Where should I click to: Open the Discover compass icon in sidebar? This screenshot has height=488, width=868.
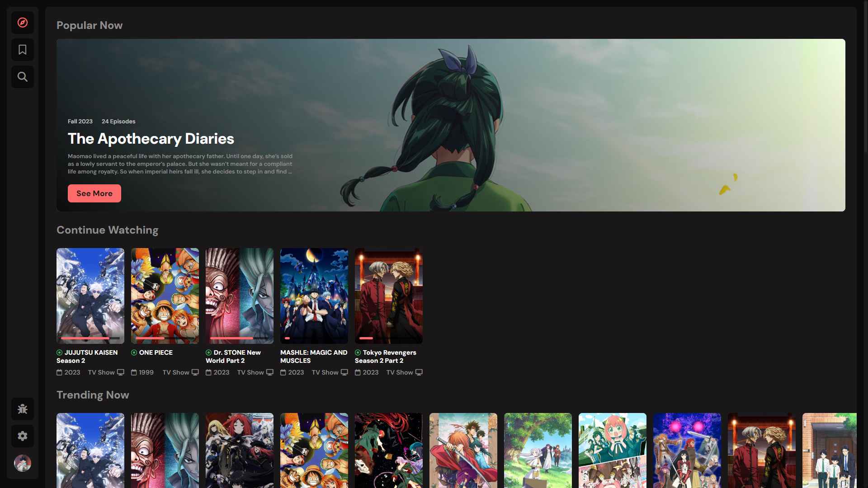(23, 23)
